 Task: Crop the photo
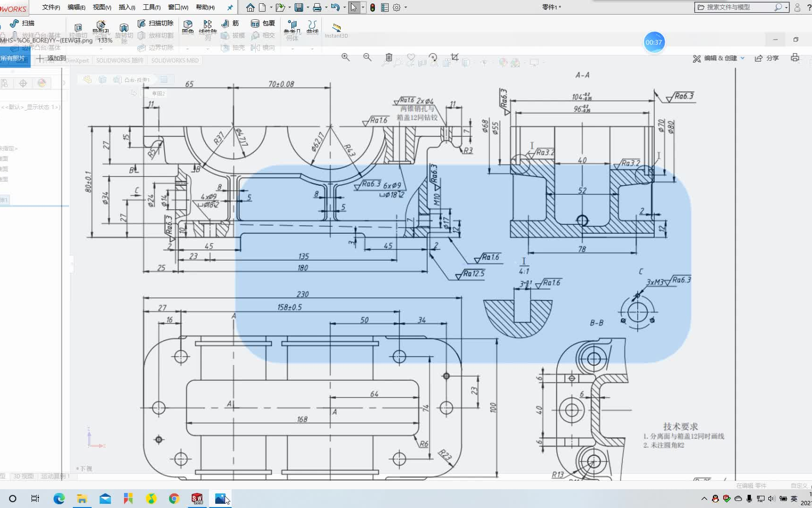coord(455,57)
